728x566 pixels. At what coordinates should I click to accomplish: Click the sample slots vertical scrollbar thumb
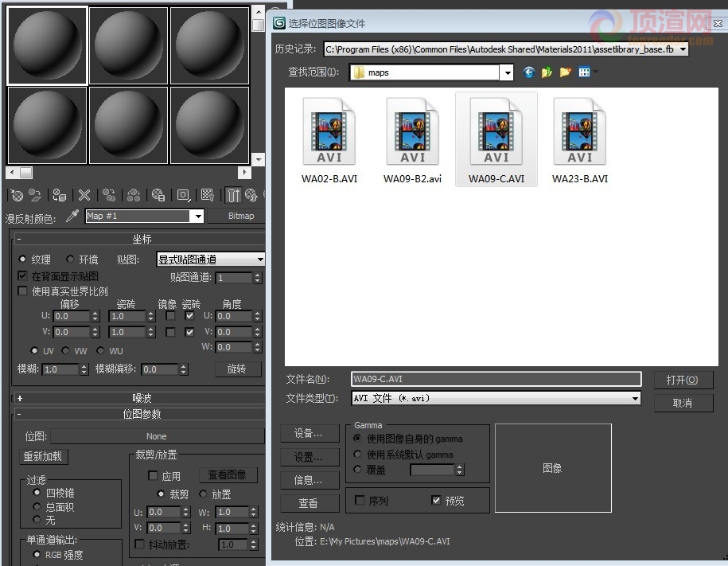[258, 25]
